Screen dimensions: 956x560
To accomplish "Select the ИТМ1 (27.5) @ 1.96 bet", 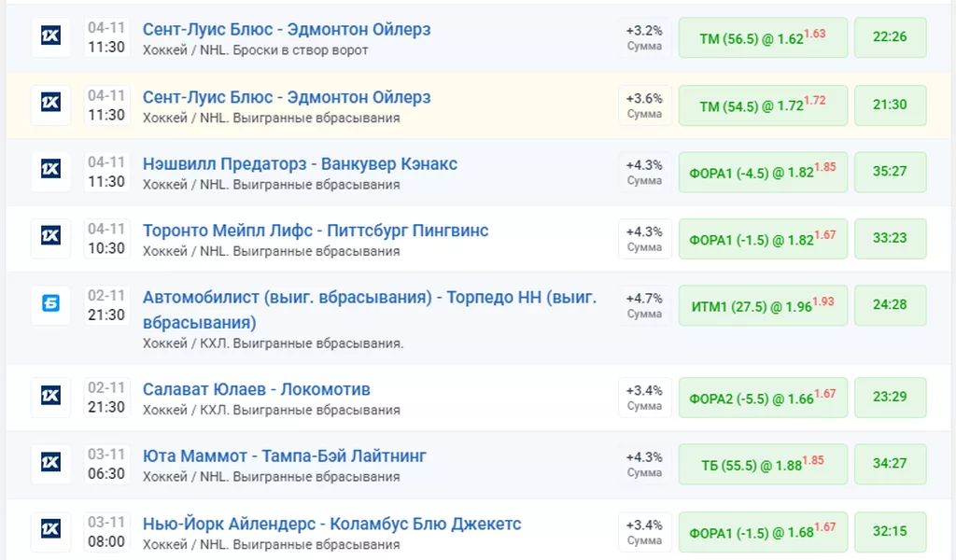I will pyautogui.click(x=763, y=304).
